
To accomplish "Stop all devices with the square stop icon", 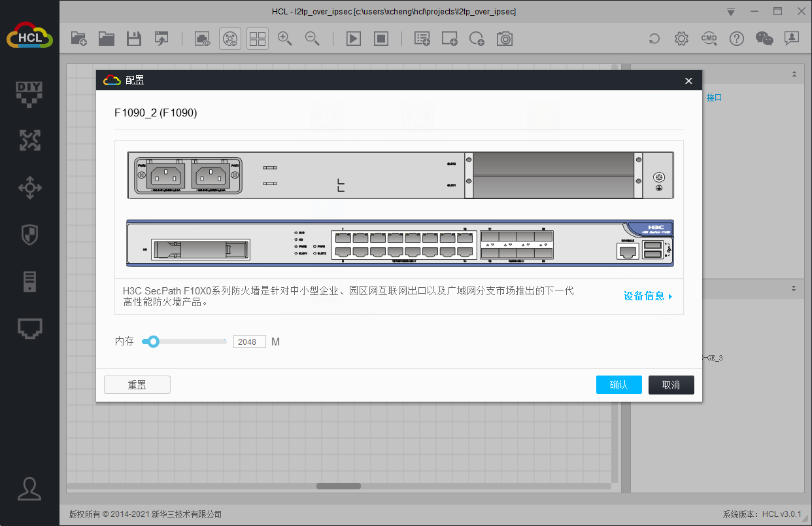I will tap(381, 39).
